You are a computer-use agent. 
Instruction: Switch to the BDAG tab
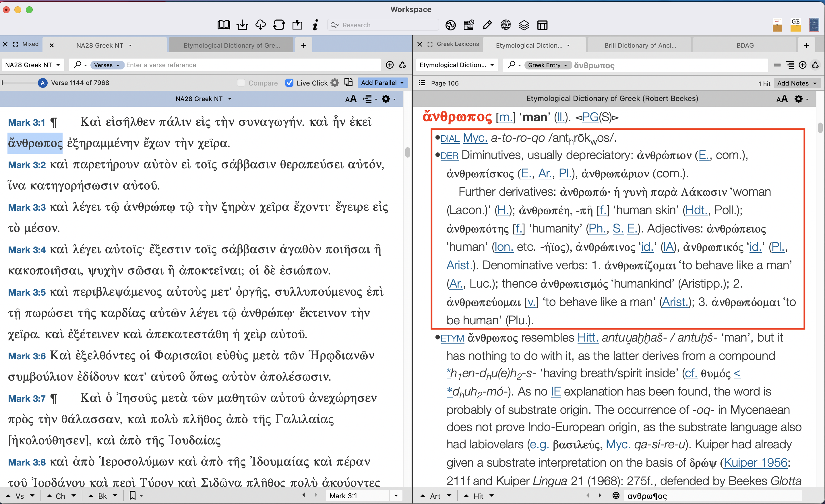(x=745, y=45)
